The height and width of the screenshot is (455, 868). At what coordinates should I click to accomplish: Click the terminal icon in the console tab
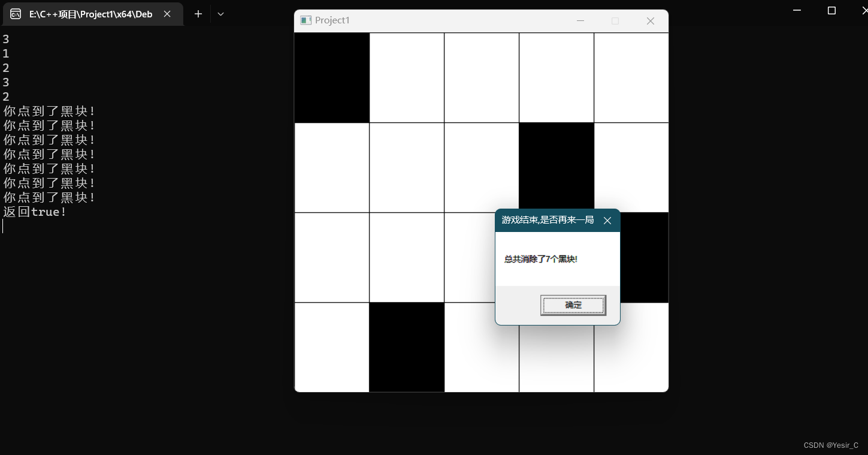pyautogui.click(x=16, y=14)
